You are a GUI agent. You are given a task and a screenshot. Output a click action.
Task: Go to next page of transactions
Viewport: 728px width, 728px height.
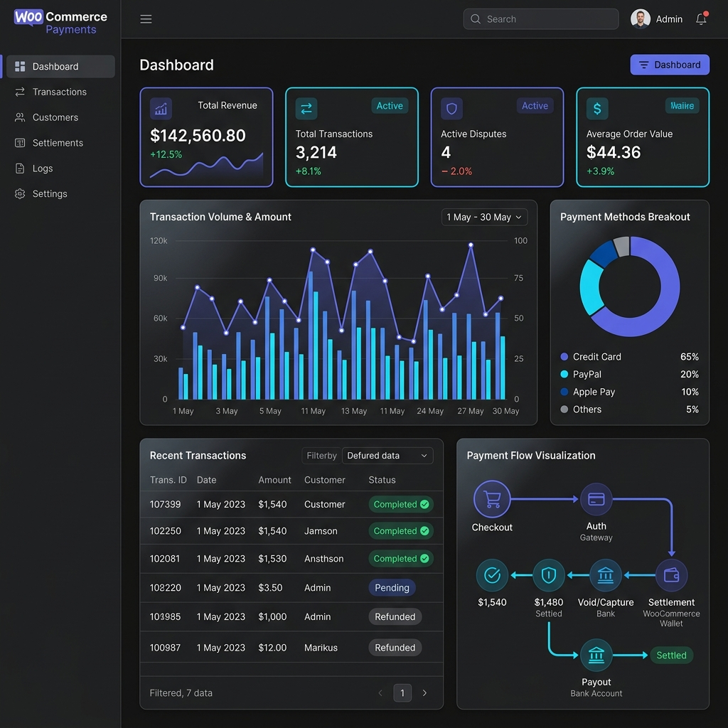pyautogui.click(x=424, y=692)
